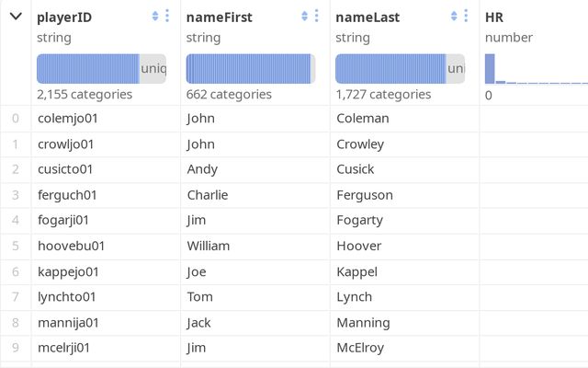Click the nameLast category distribution bar
The height and width of the screenshot is (368, 588).
tap(399, 69)
